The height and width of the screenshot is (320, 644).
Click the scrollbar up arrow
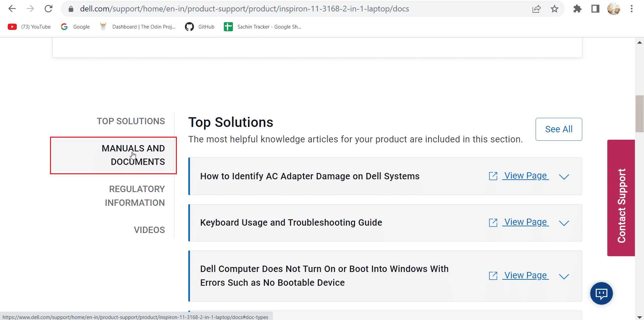[639, 42]
